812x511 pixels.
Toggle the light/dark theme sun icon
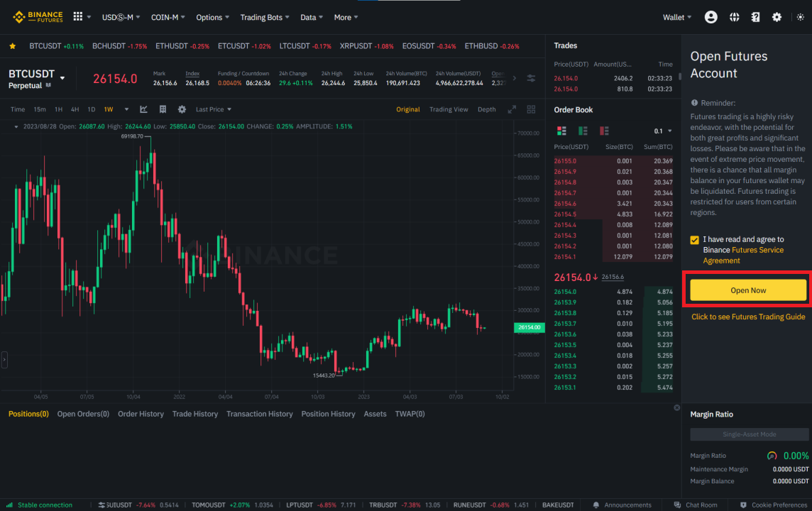click(800, 17)
